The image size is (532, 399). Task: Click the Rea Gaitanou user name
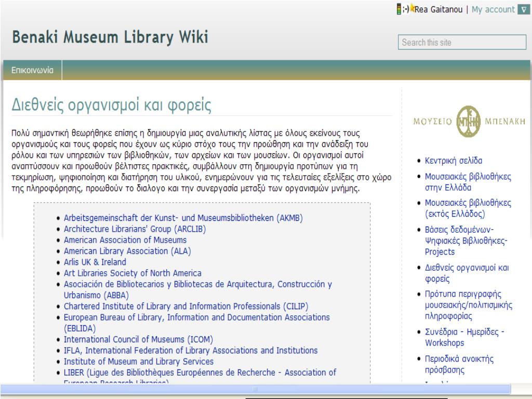438,9
